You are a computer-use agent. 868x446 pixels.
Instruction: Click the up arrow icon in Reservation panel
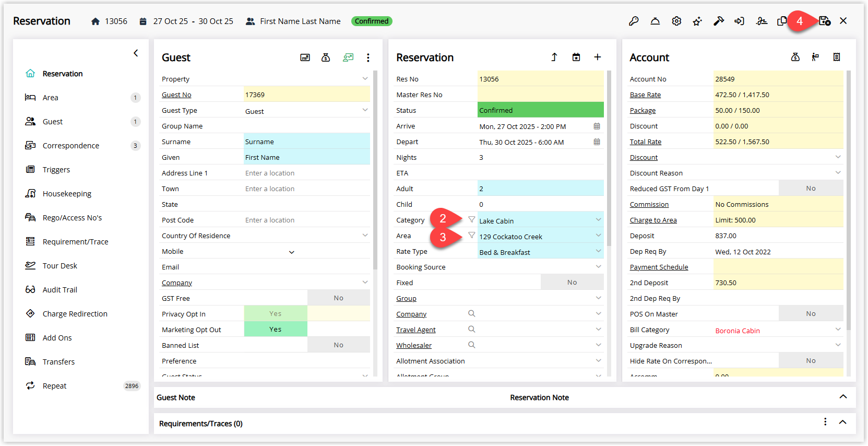click(554, 57)
